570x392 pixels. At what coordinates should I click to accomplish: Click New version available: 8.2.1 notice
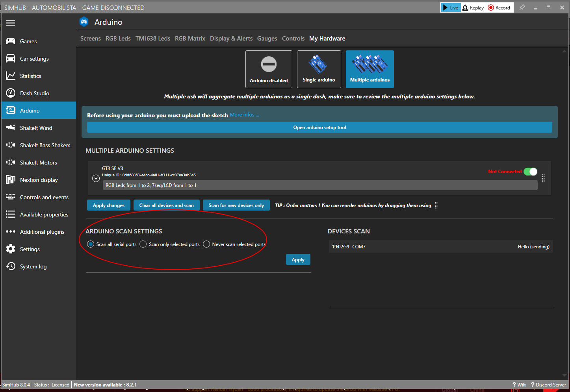[x=105, y=385]
